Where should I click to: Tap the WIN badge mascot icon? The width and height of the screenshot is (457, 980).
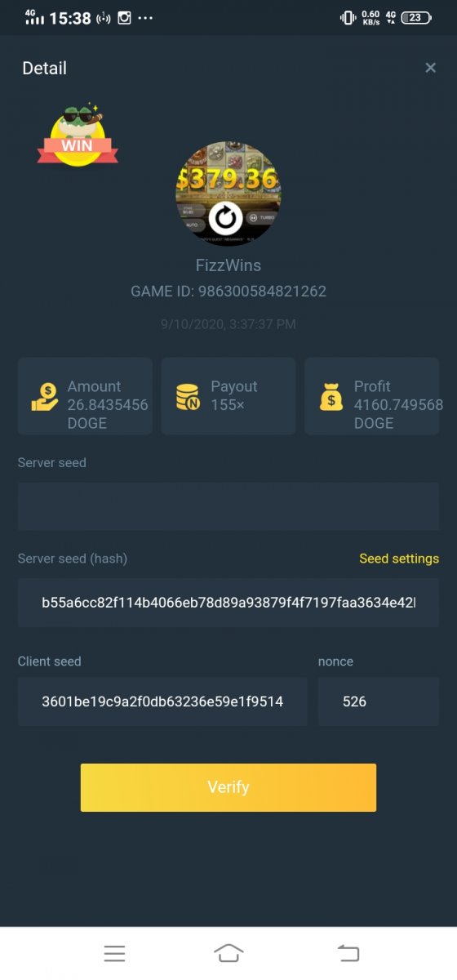(78, 134)
